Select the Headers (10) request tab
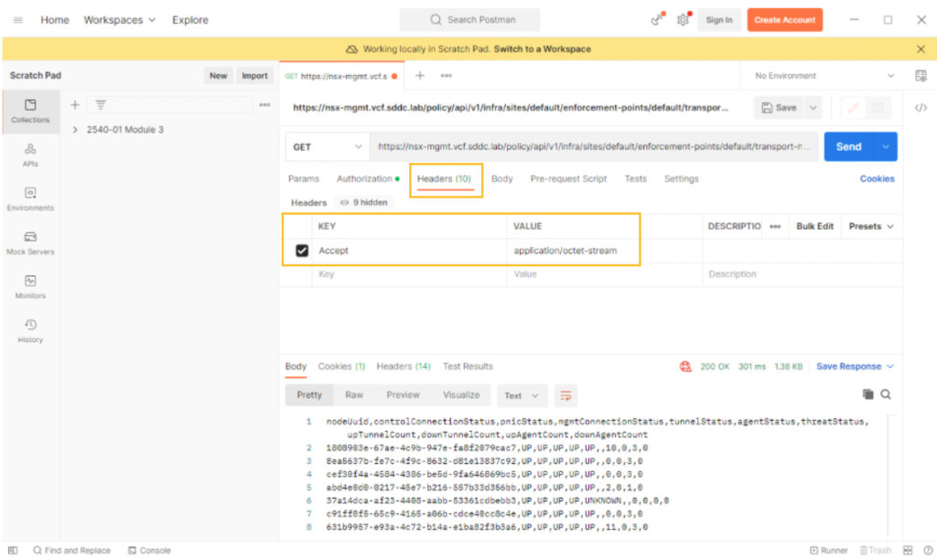The width and height of the screenshot is (937, 560). [x=445, y=178]
